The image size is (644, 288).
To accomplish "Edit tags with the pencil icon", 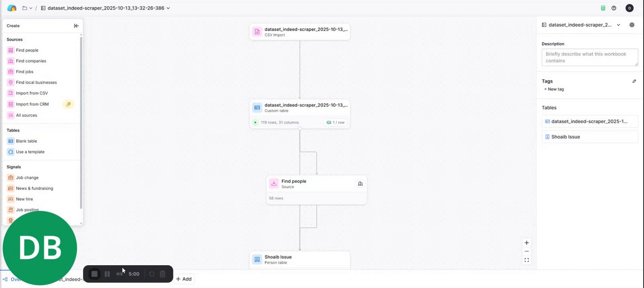I will 634,81.
